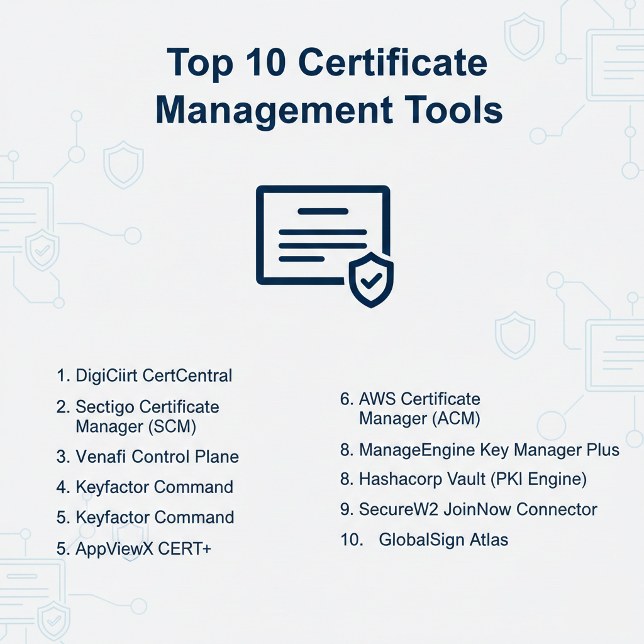
Task: Select the DigiCert CertCentral list entry
Action: click(x=145, y=376)
